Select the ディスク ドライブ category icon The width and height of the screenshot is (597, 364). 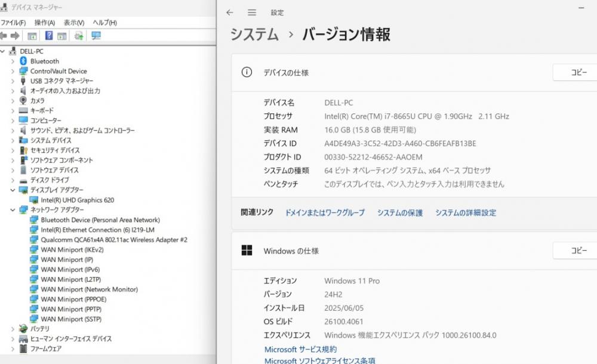pyautogui.click(x=23, y=180)
